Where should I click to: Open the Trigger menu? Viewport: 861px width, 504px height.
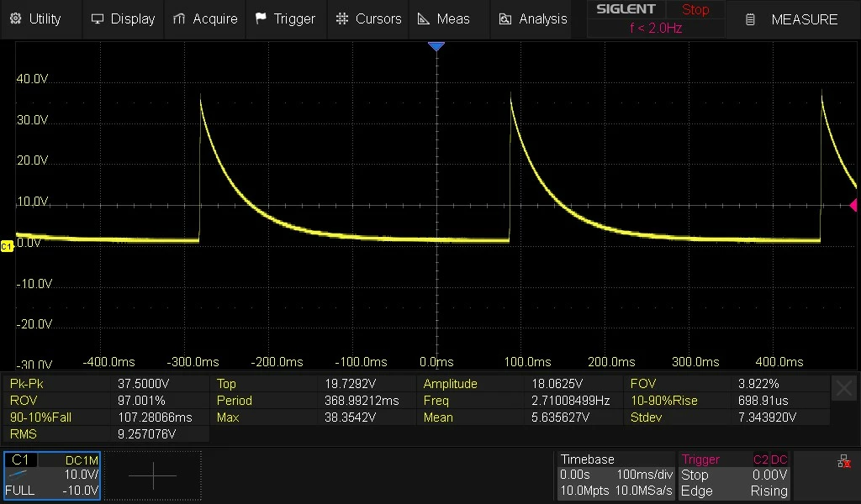tap(286, 19)
